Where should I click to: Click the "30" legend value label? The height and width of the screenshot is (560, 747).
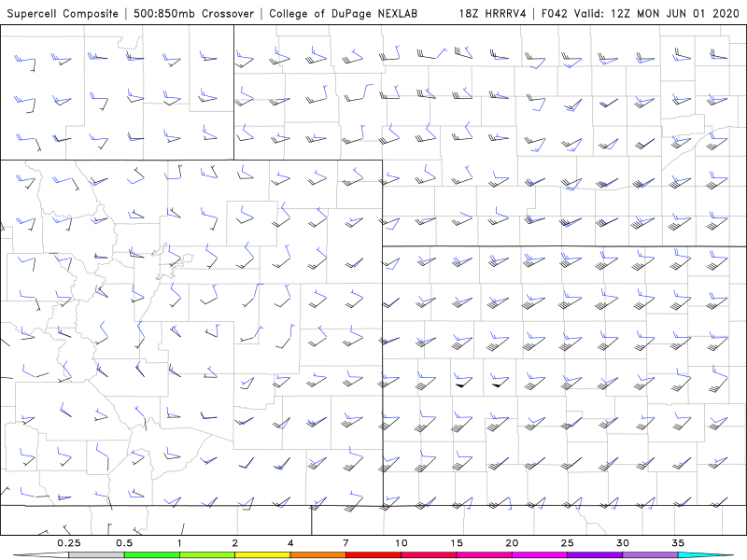623,543
